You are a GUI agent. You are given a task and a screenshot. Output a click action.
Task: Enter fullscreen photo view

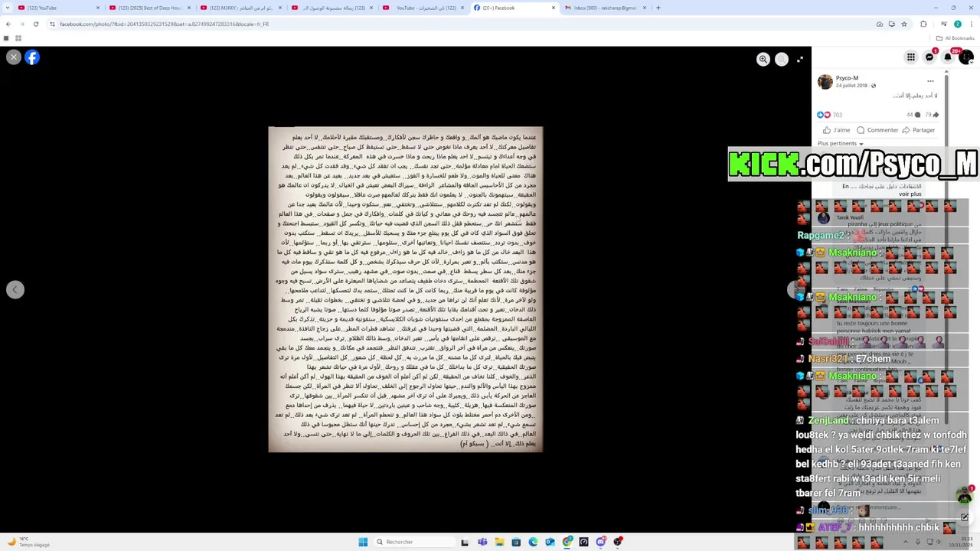[x=800, y=59]
